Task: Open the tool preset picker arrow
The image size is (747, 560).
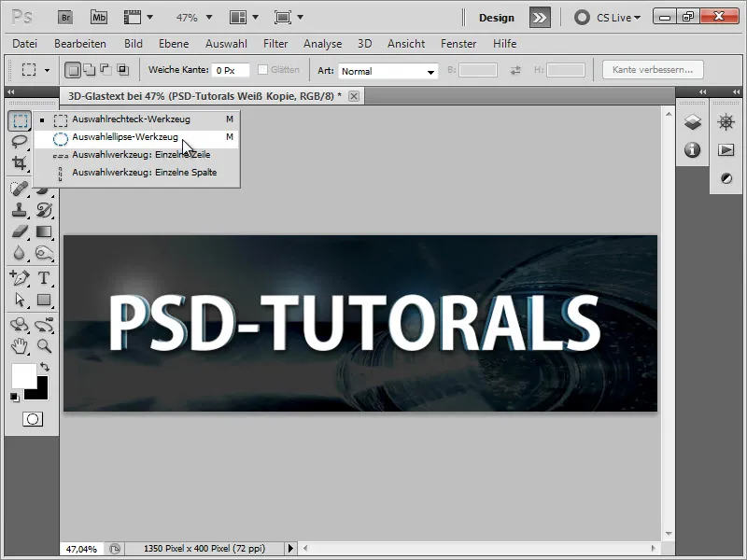Action: tap(47, 71)
